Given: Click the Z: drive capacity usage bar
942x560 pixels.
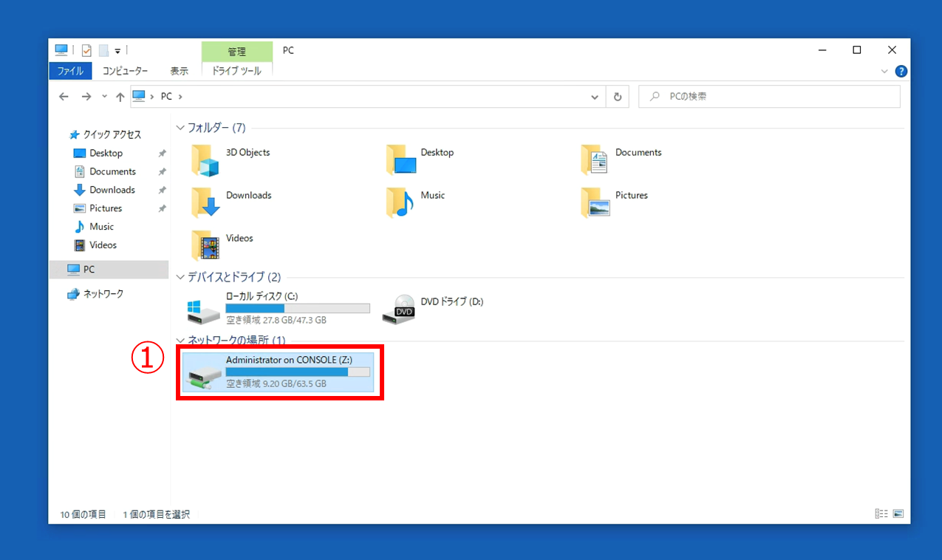Looking at the screenshot, I should (297, 372).
